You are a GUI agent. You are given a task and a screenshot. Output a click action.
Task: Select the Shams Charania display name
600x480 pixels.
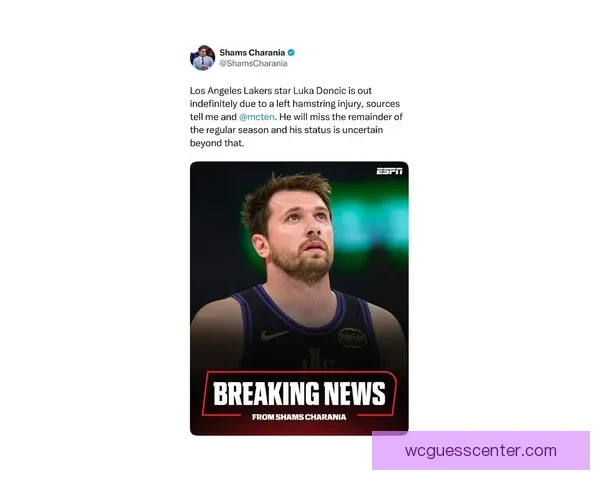pyautogui.click(x=252, y=52)
